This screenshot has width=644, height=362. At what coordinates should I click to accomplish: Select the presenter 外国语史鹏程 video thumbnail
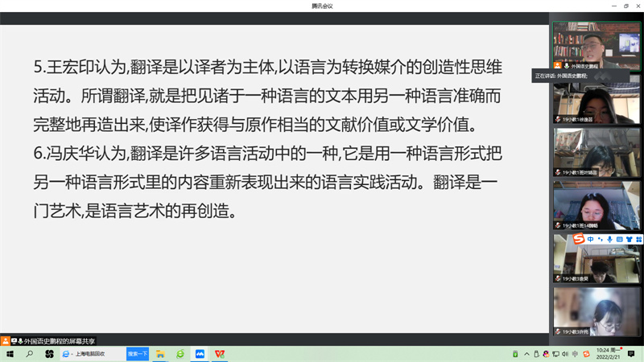pos(596,44)
